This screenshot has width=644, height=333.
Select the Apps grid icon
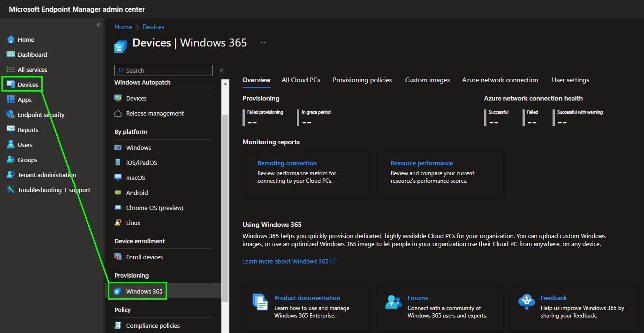tap(11, 100)
